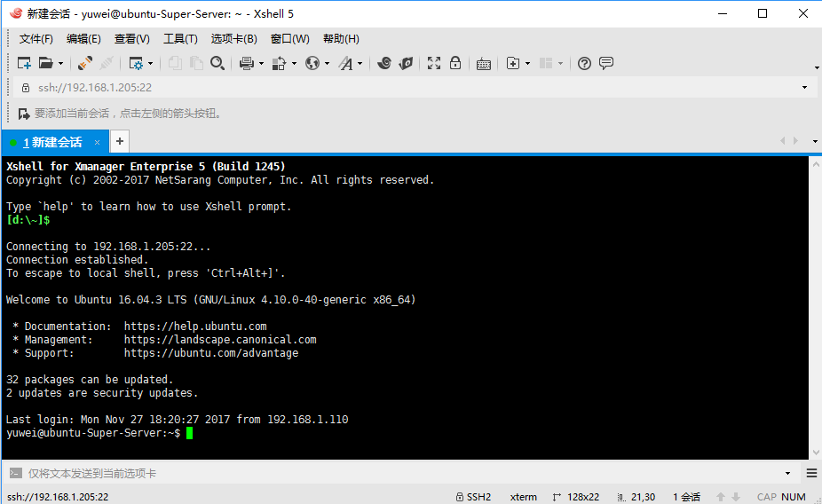
Task: Click the Help question mark icon
Action: pyautogui.click(x=584, y=63)
